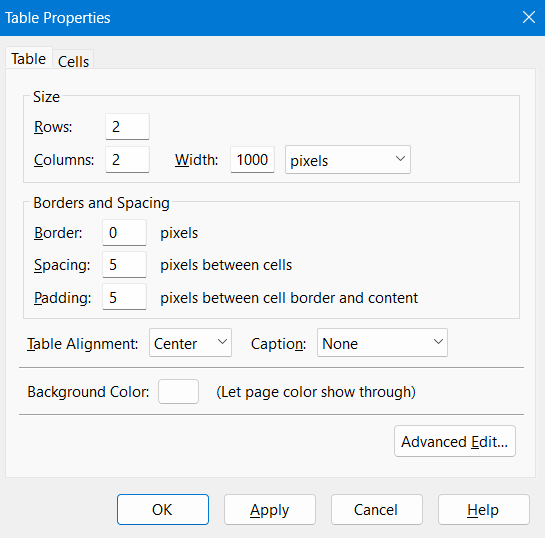Screen dimensions: 545x538
Task: Close the Table Properties dialog
Action: (529, 17)
